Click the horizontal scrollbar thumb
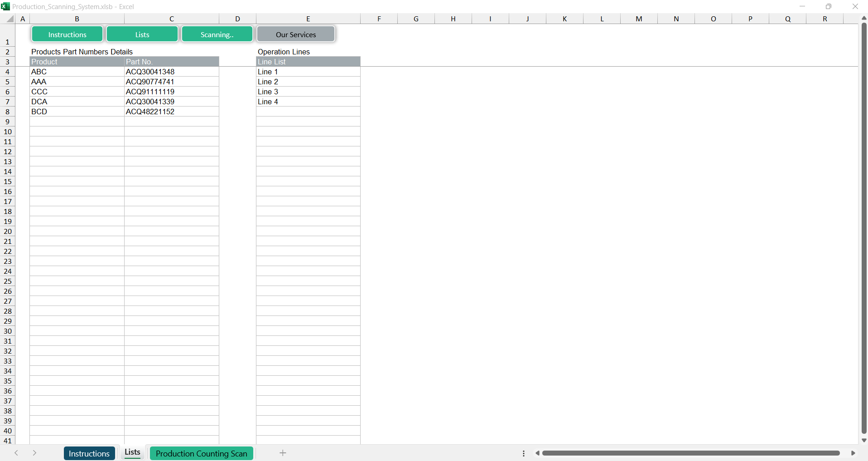 click(691, 453)
